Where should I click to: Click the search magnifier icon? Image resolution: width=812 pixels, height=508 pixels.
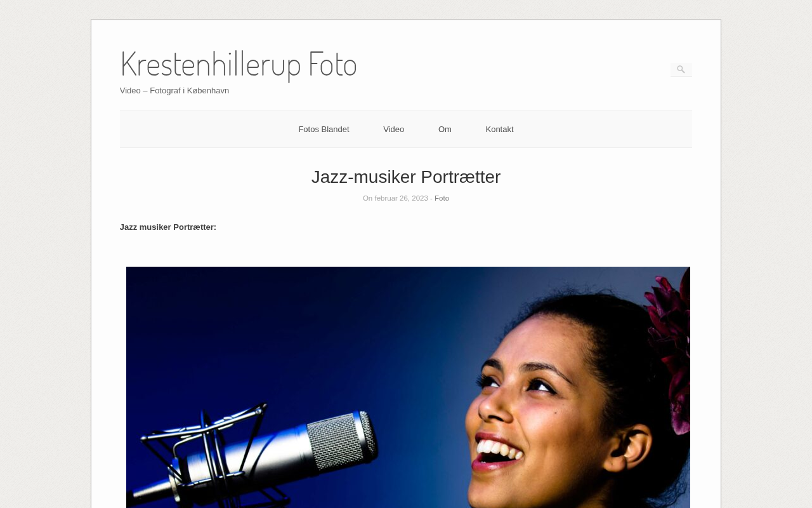click(681, 70)
